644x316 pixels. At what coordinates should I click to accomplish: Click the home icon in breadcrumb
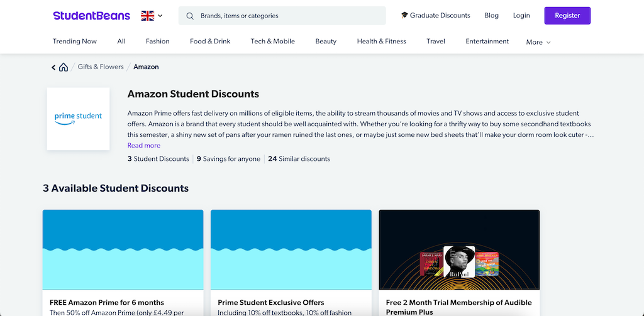point(64,67)
